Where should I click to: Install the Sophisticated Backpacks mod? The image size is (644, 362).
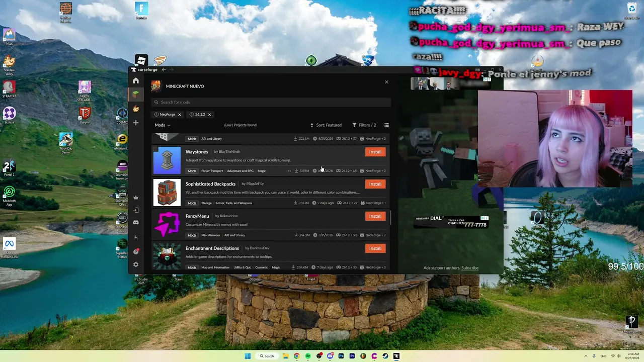click(x=375, y=184)
